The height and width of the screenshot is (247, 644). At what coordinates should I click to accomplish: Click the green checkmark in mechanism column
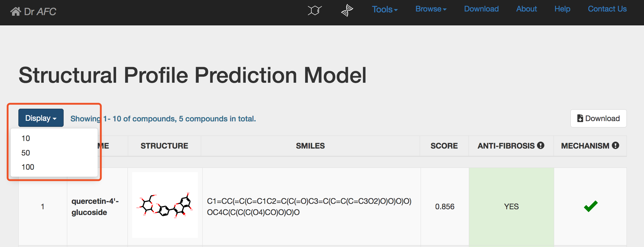point(591,206)
